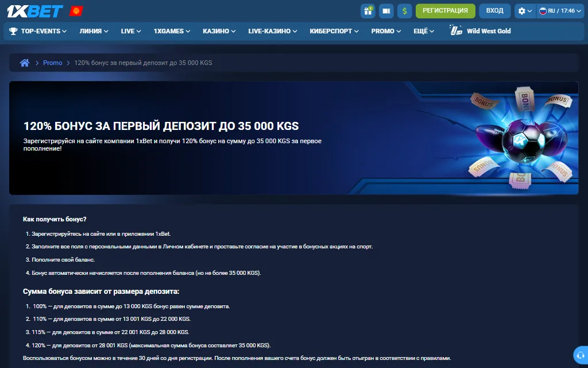Open the gift bonuses icon
The height and width of the screenshot is (368, 588).
368,11
